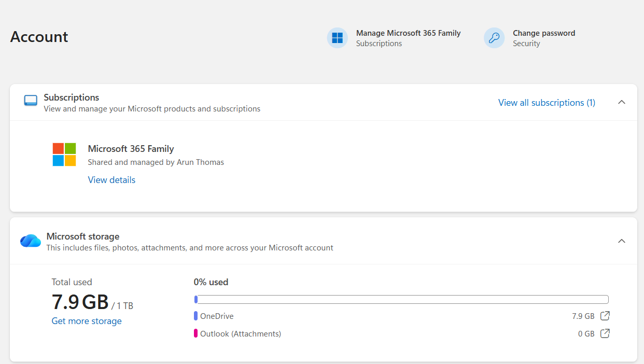Click the Subscriptions section title

72,97
